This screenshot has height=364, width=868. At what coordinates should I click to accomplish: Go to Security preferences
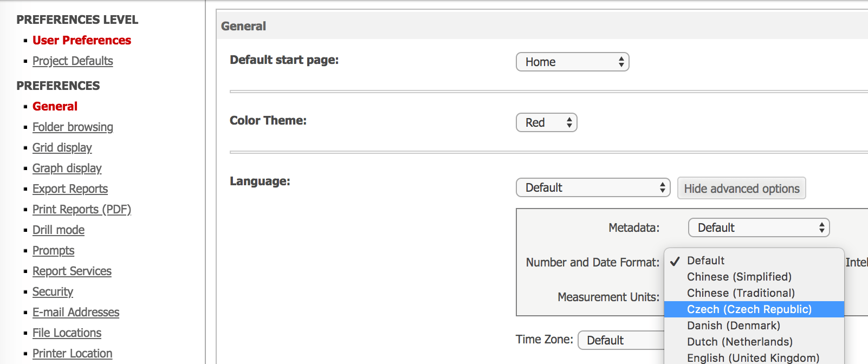coord(53,291)
